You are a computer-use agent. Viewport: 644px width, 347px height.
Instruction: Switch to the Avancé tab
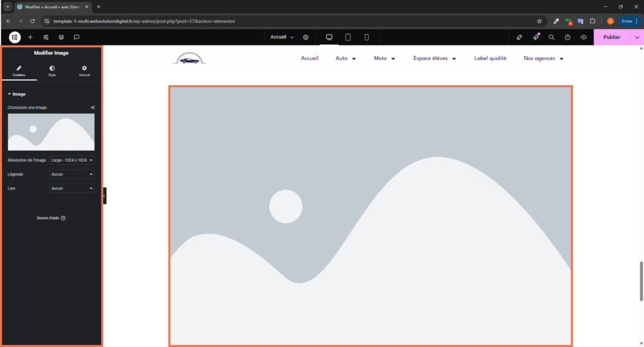click(84, 71)
